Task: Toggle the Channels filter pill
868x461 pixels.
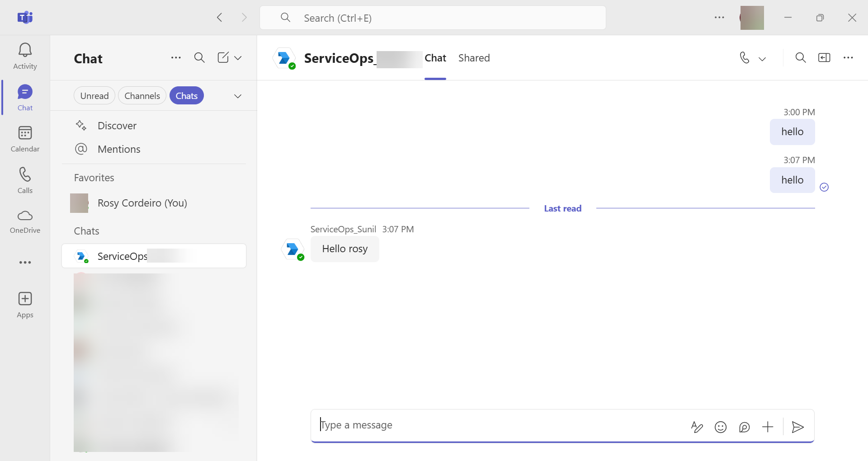Action: 142,96
